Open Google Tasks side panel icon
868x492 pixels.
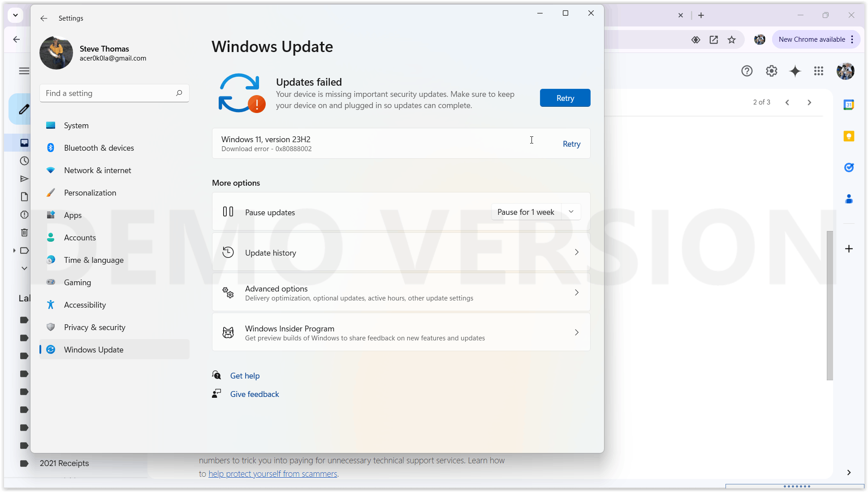pyautogui.click(x=849, y=168)
